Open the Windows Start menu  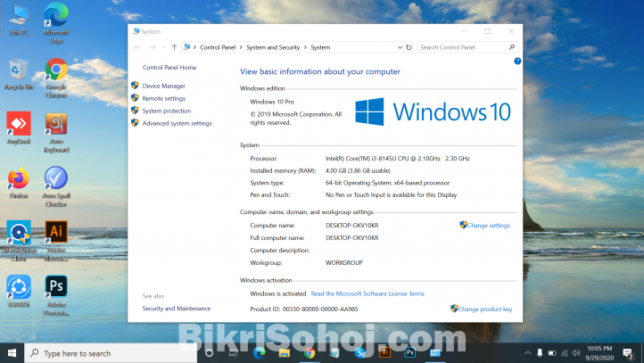click(12, 353)
